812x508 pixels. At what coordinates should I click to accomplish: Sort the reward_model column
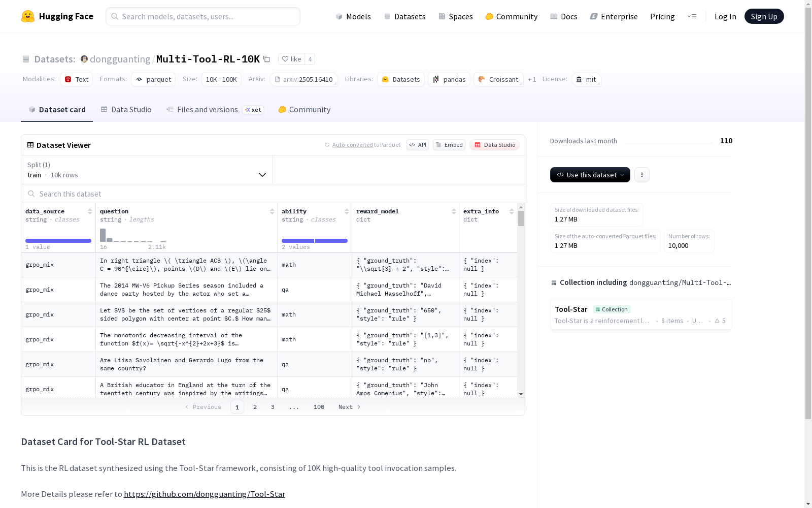coord(454,211)
